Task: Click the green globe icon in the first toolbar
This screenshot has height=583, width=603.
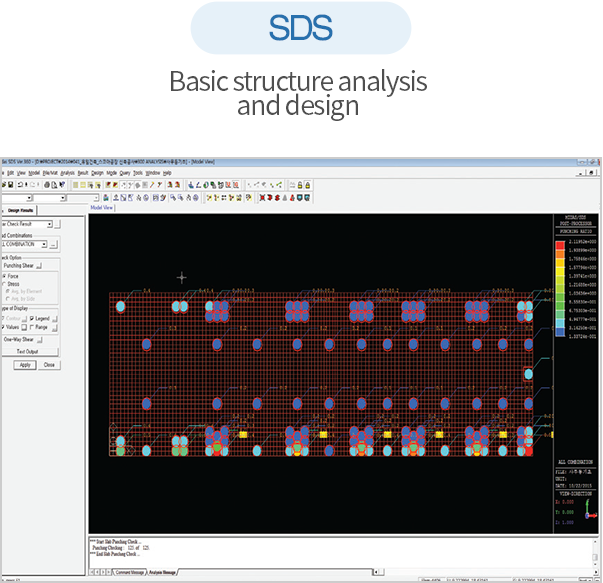Action: pyautogui.click(x=206, y=185)
